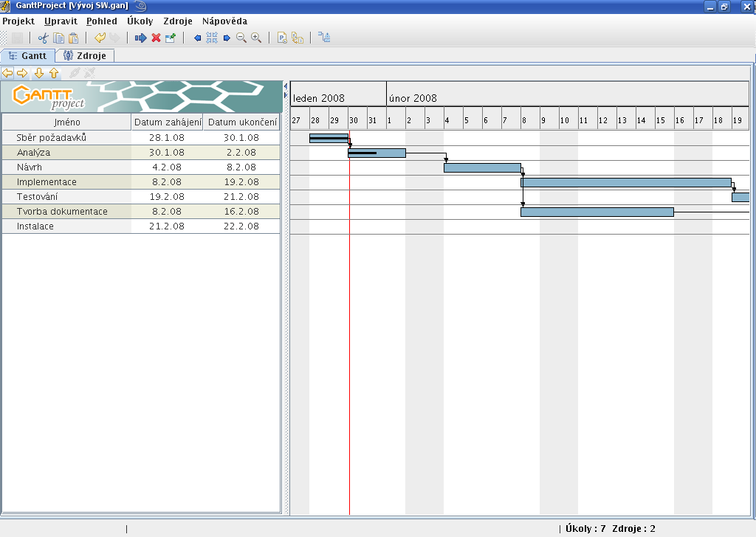Click day 8 in timeline header
Screen dimensions: 756x537
530,120
